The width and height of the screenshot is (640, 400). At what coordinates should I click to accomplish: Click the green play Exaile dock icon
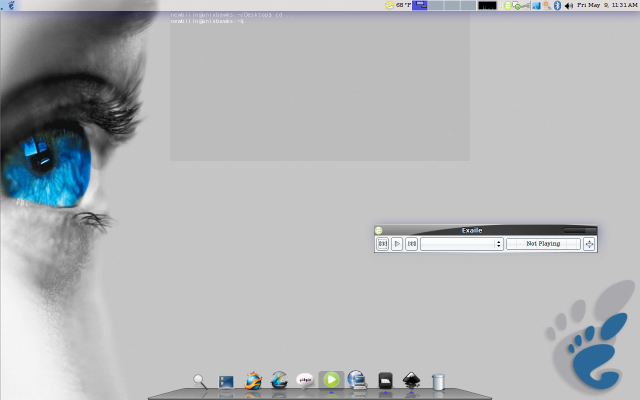point(331,380)
